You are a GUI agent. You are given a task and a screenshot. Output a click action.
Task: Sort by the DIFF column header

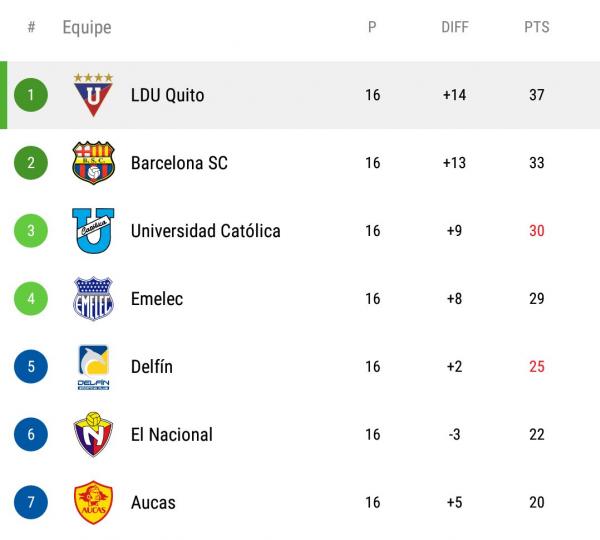pos(455,27)
